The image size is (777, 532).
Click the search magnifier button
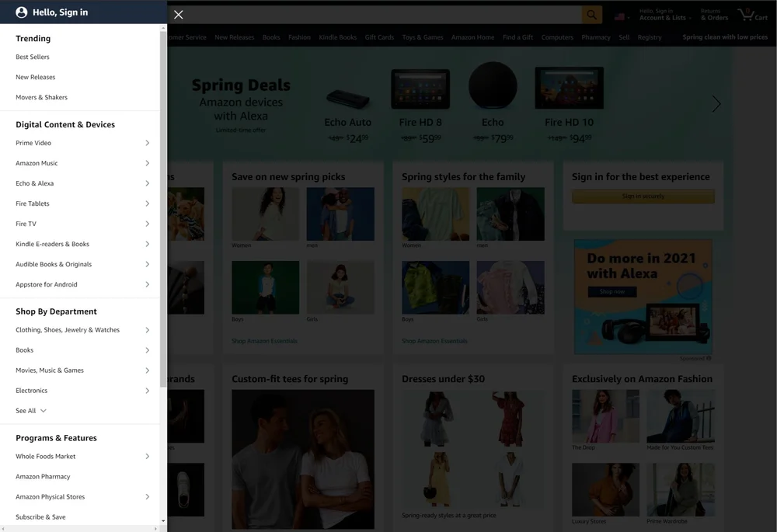[591, 15]
